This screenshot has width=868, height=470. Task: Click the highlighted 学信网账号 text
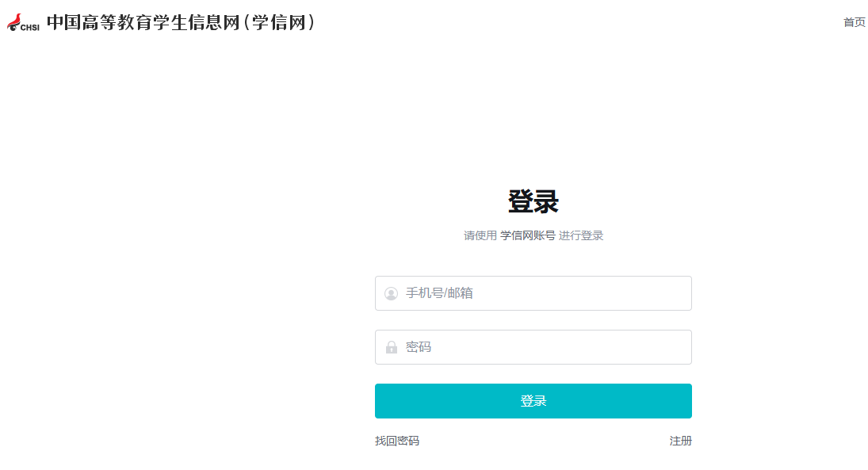click(527, 235)
